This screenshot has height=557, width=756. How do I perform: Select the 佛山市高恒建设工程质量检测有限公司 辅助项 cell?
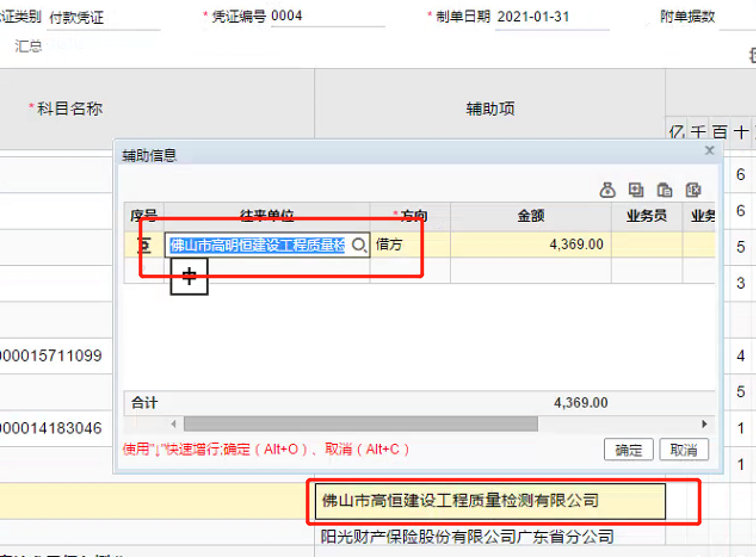pos(490,501)
